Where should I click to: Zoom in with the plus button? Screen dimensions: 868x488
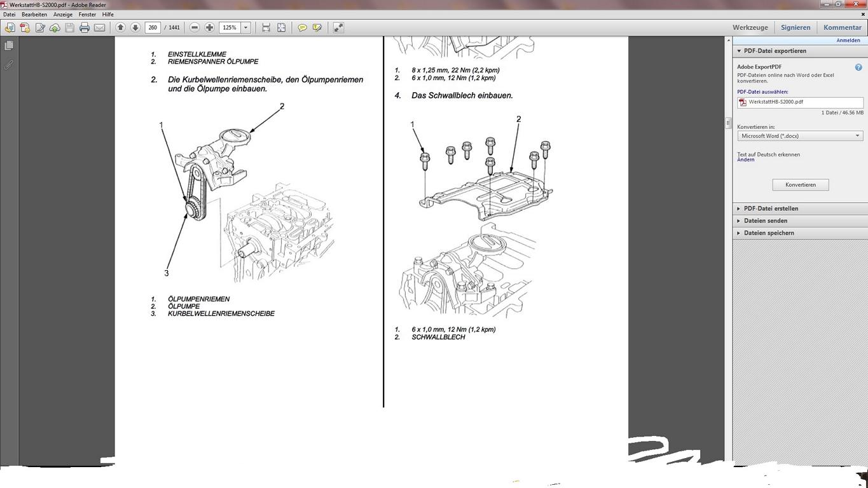click(209, 27)
